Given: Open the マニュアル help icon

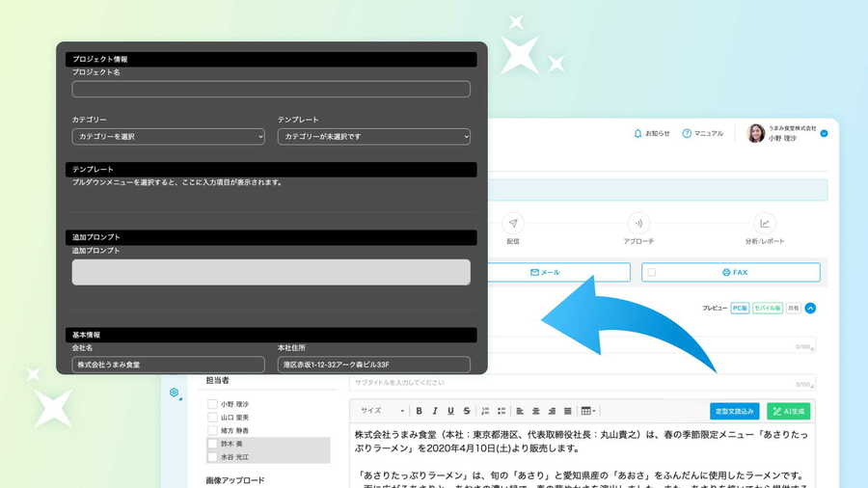Looking at the screenshot, I should coord(687,133).
